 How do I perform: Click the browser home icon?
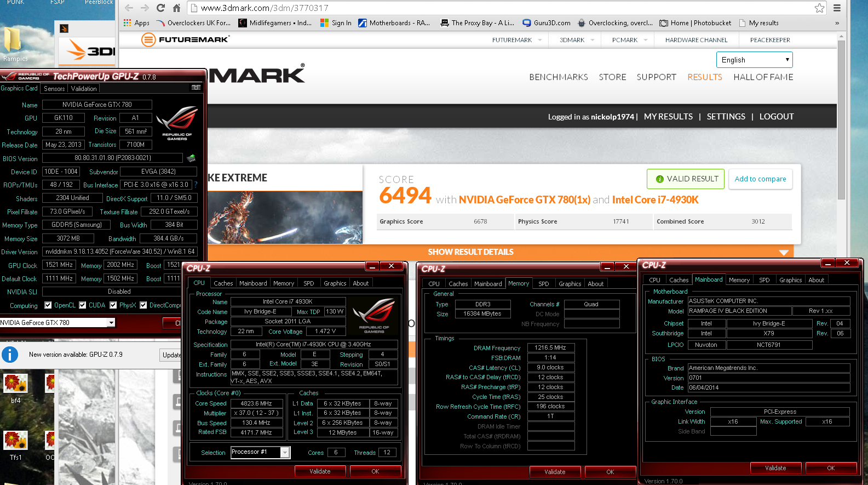(x=176, y=8)
